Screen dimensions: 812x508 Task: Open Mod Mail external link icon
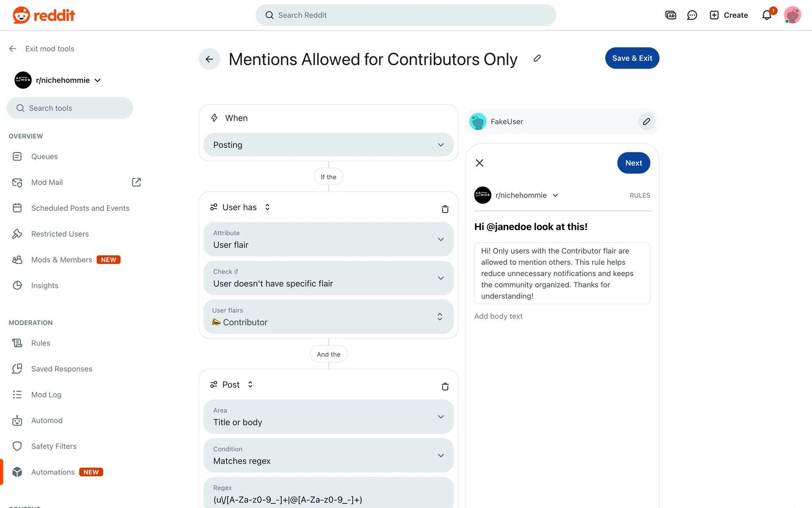coord(136,182)
